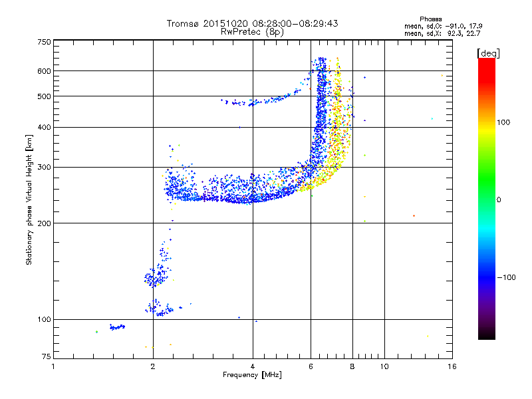Select 'mean, sd,X: 92.3, 22.7' text
The image size is (532, 399).
442,33
